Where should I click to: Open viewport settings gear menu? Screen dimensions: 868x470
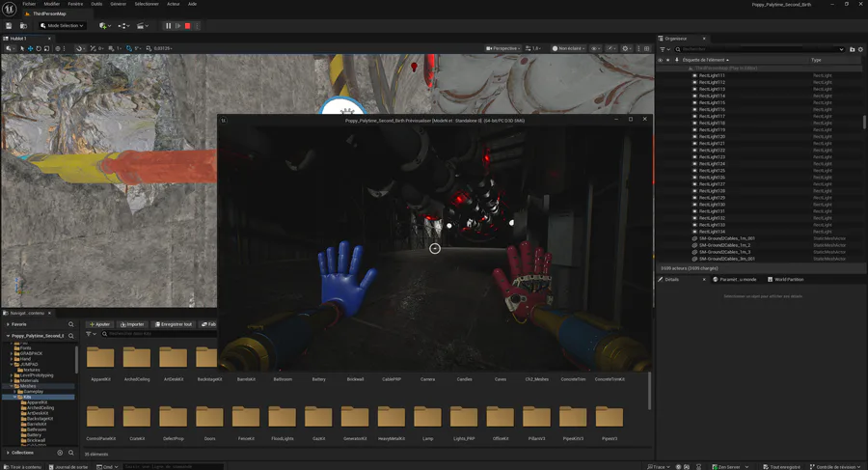point(627,49)
